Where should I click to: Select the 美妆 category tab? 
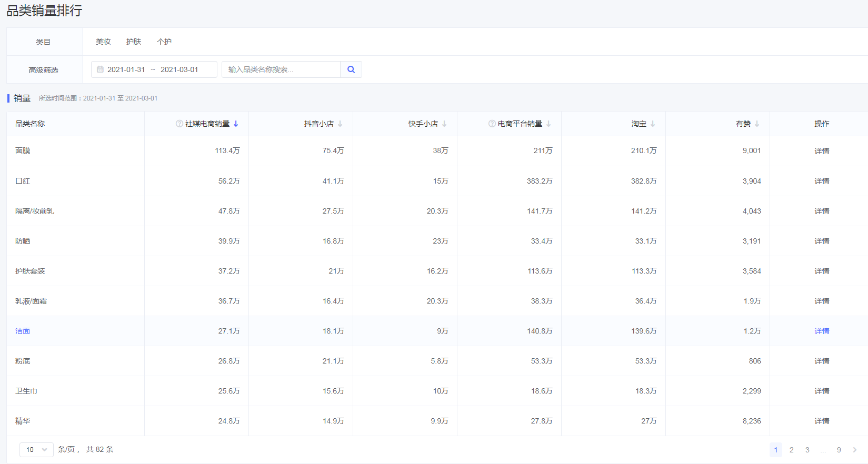coord(103,42)
